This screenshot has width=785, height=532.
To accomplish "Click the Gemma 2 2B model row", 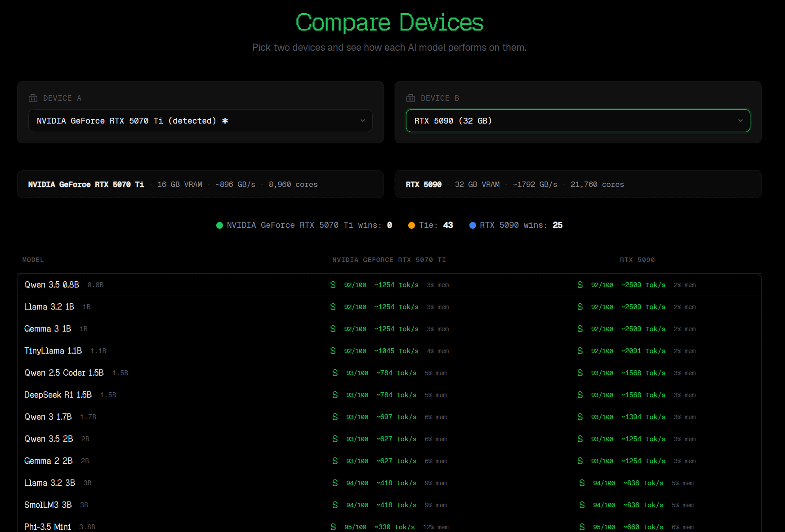I will pos(49,461).
